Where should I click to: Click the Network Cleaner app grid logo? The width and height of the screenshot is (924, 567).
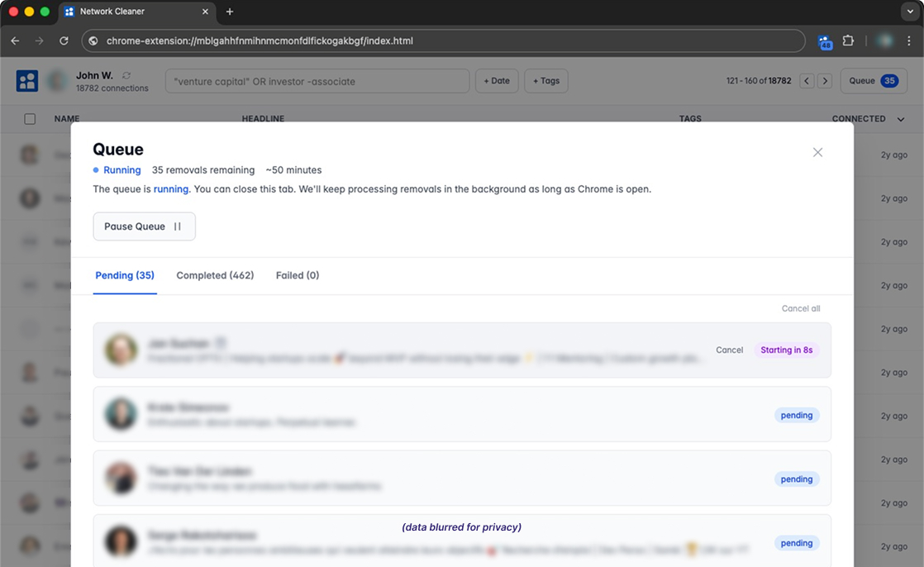point(28,80)
